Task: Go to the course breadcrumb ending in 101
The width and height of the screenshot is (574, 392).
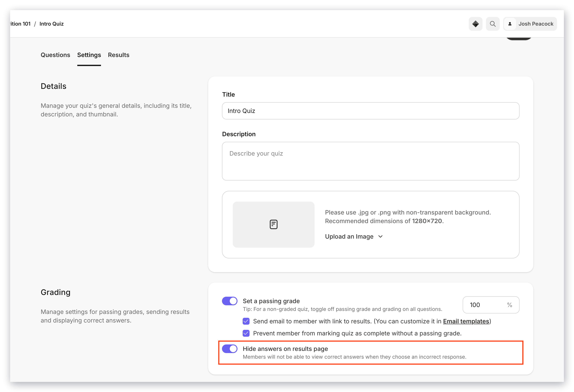Action: [20, 24]
